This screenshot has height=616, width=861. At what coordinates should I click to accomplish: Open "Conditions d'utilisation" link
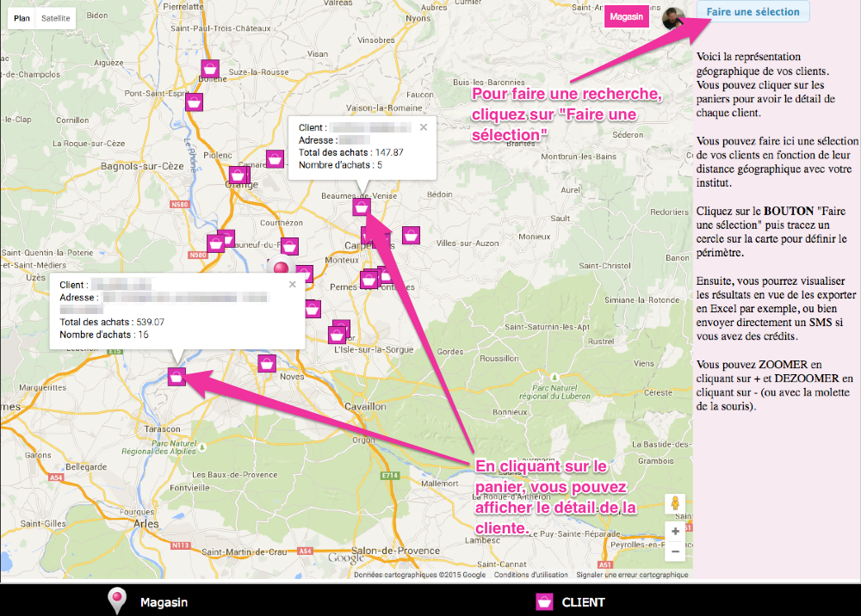pyautogui.click(x=531, y=575)
